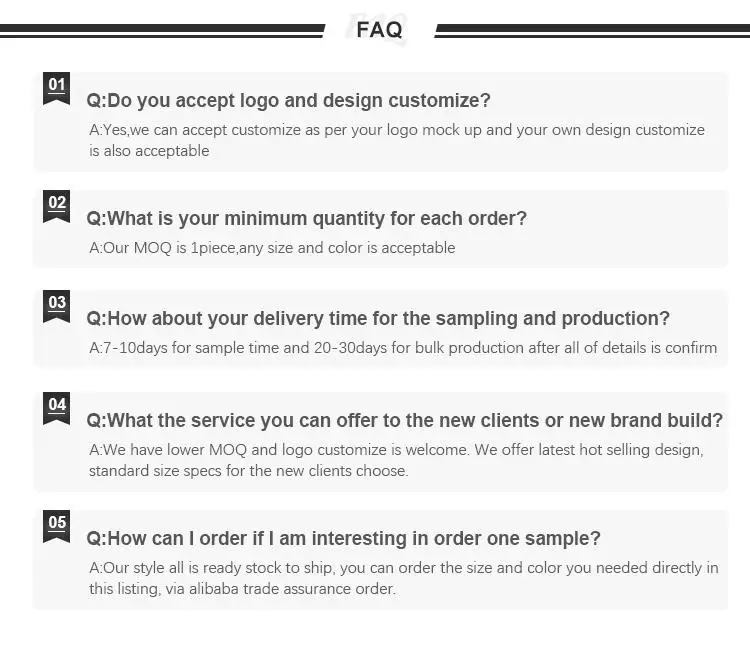The width and height of the screenshot is (750, 645).
Task: Select the 03 number badge
Action: pyautogui.click(x=57, y=305)
